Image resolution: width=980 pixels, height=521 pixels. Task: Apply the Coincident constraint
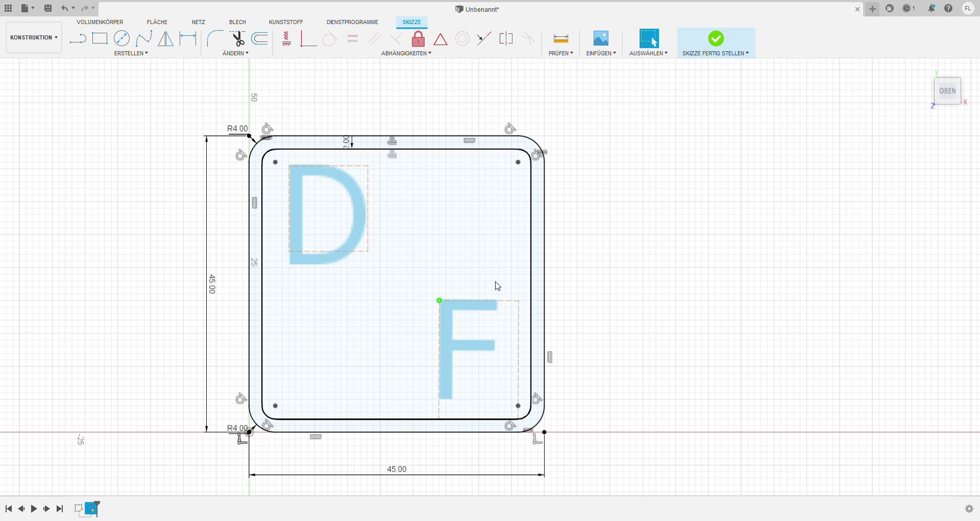308,38
